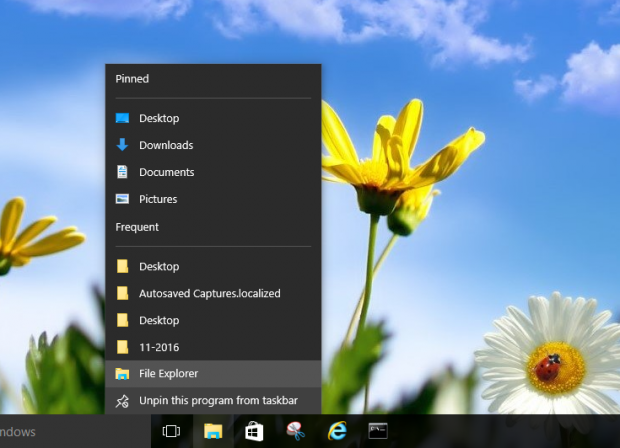Screen dimensions: 620x448
Task: Launch the Windows Store from taskbar
Action: [x=254, y=431]
